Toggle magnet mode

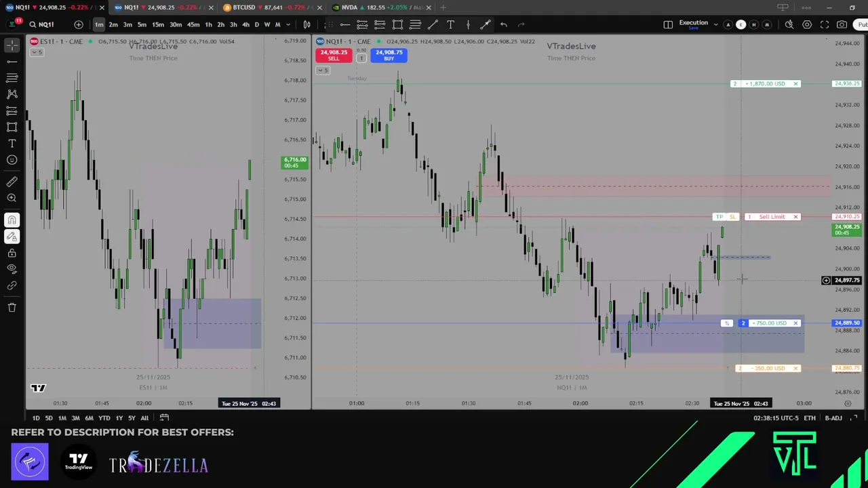pos(12,220)
